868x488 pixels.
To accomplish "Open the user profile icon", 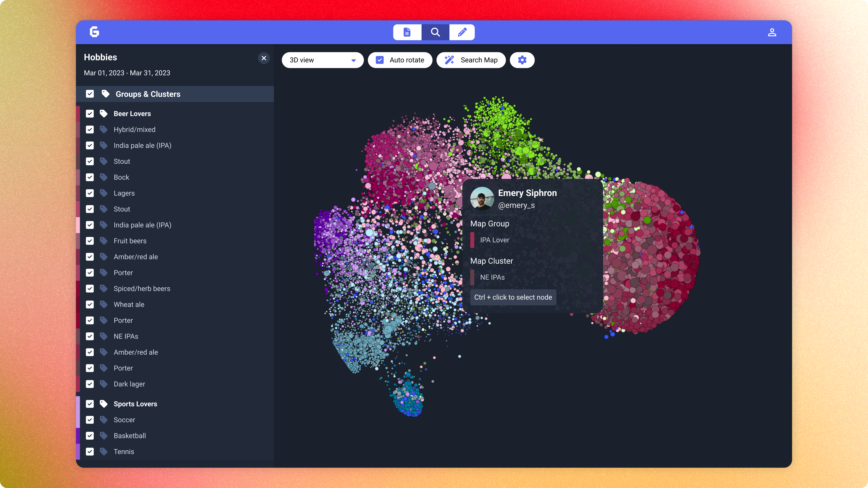I will [772, 32].
